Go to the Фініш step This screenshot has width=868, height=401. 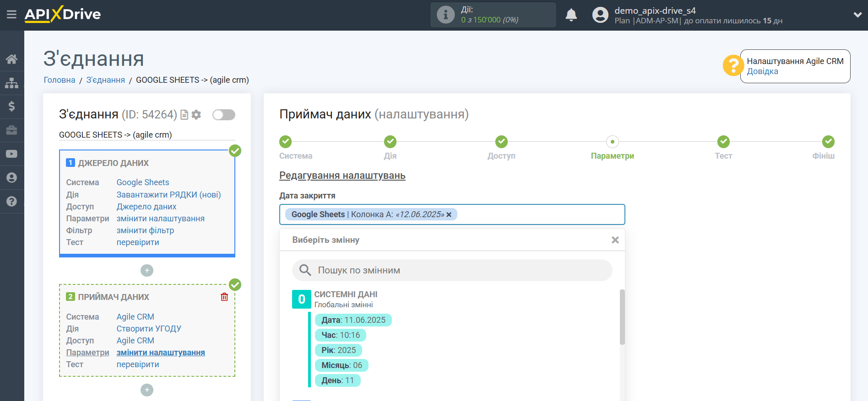[x=828, y=142]
